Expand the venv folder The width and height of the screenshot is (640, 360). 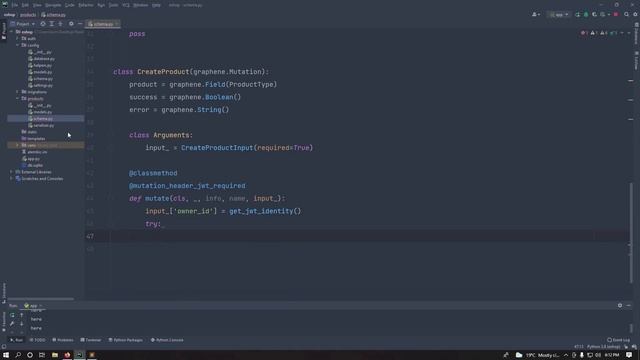pyautogui.click(x=18, y=145)
